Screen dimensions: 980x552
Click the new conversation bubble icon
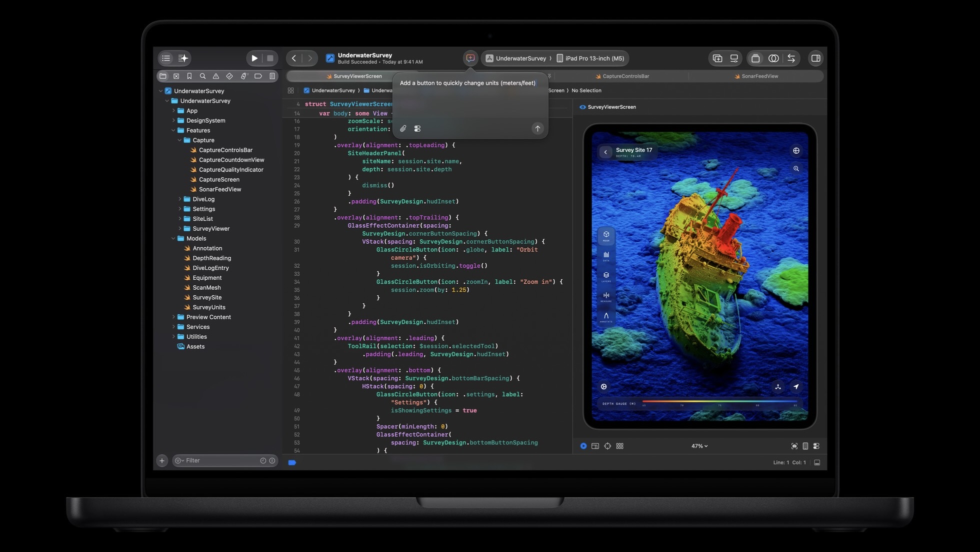pos(470,58)
